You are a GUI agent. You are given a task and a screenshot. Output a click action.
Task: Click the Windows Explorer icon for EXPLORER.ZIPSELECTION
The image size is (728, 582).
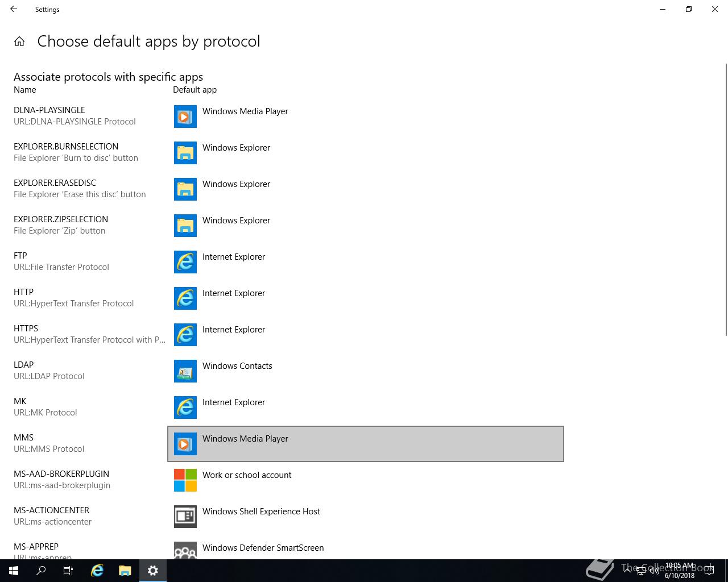click(185, 226)
